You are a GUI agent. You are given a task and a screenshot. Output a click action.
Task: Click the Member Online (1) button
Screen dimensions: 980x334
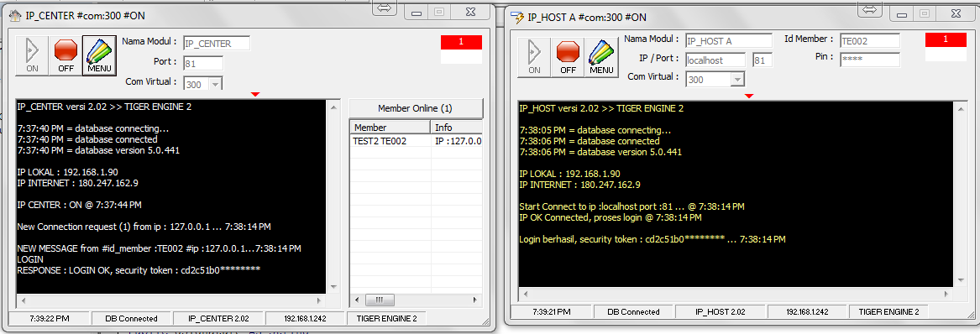coord(415,108)
